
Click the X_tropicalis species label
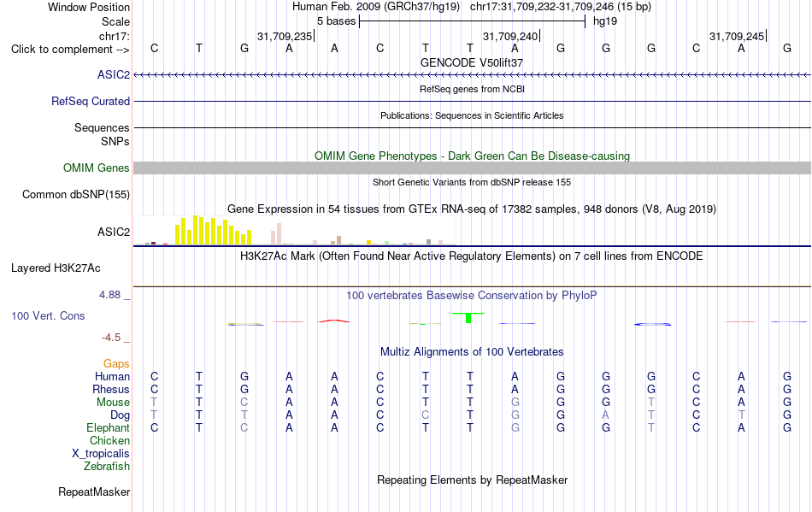click(101, 454)
